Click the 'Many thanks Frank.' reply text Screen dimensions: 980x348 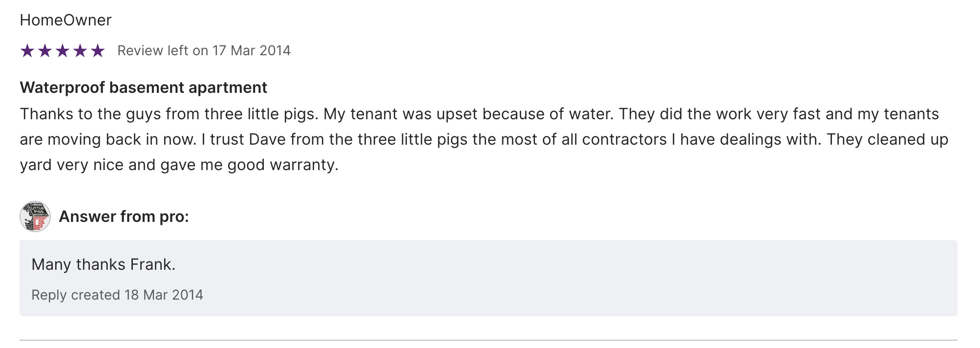(x=103, y=264)
